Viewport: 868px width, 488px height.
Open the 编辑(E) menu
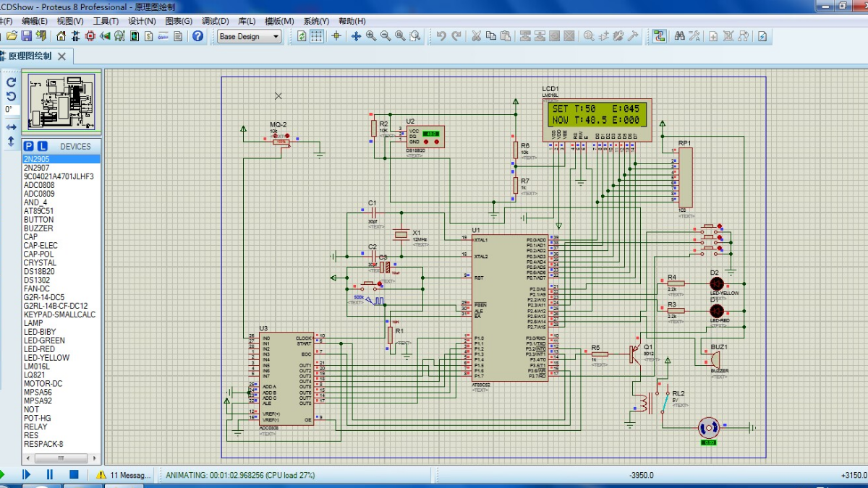(35, 21)
